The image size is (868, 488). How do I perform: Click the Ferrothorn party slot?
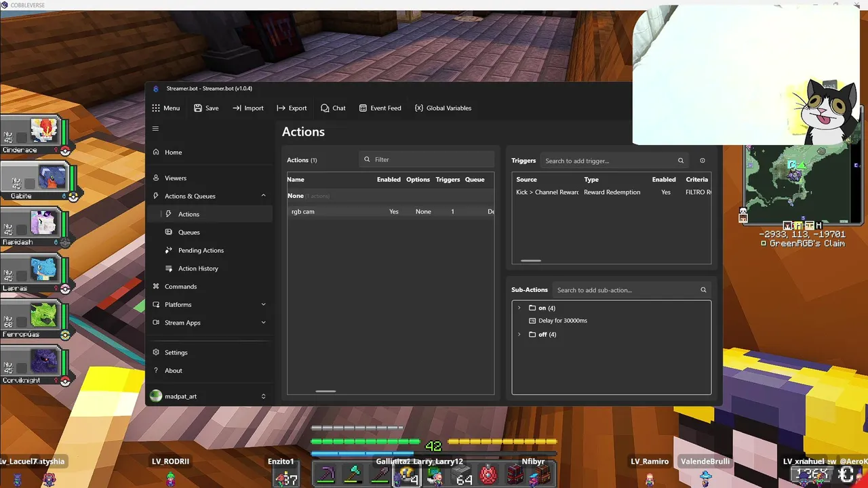click(x=37, y=320)
